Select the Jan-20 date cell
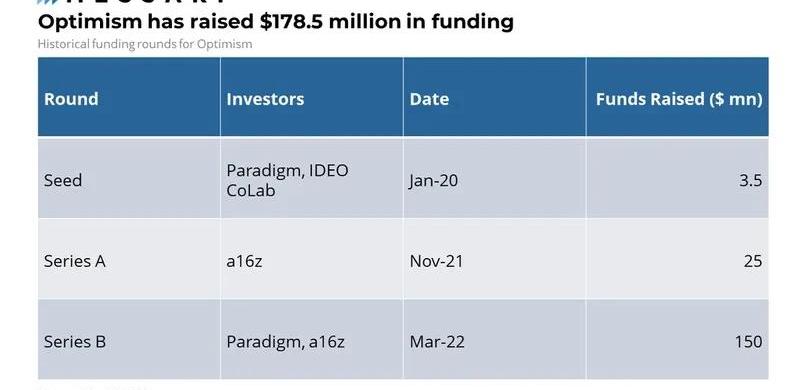800x390 pixels. click(x=495, y=178)
